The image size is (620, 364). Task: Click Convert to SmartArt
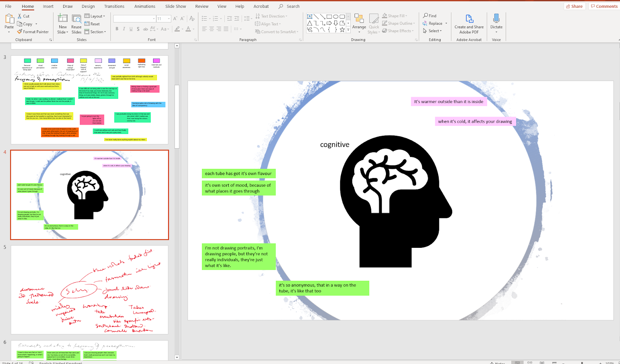pyautogui.click(x=277, y=32)
